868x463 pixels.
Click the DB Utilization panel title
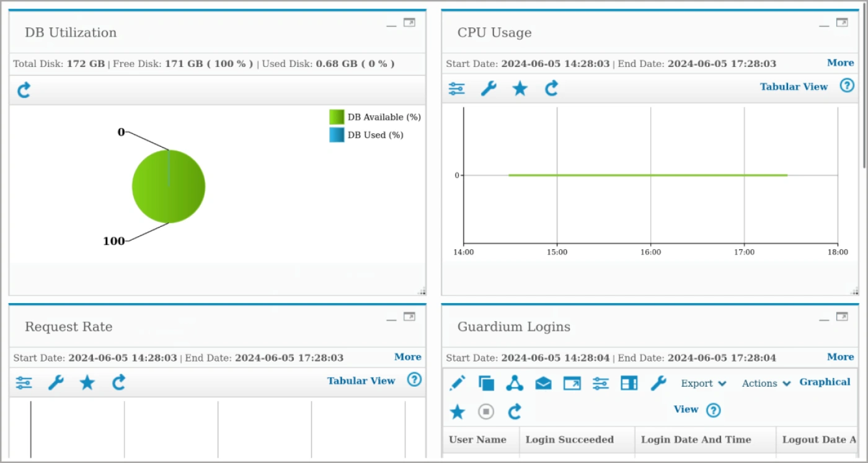tap(71, 32)
